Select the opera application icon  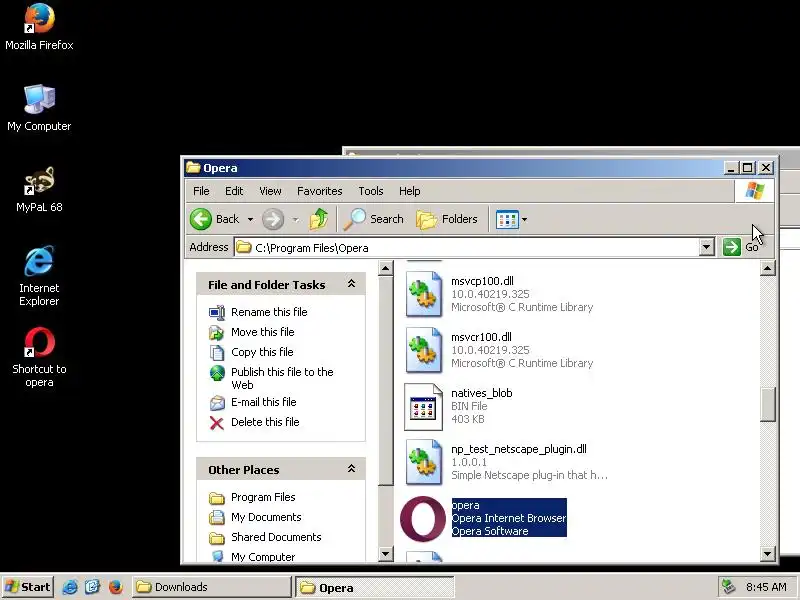422,519
